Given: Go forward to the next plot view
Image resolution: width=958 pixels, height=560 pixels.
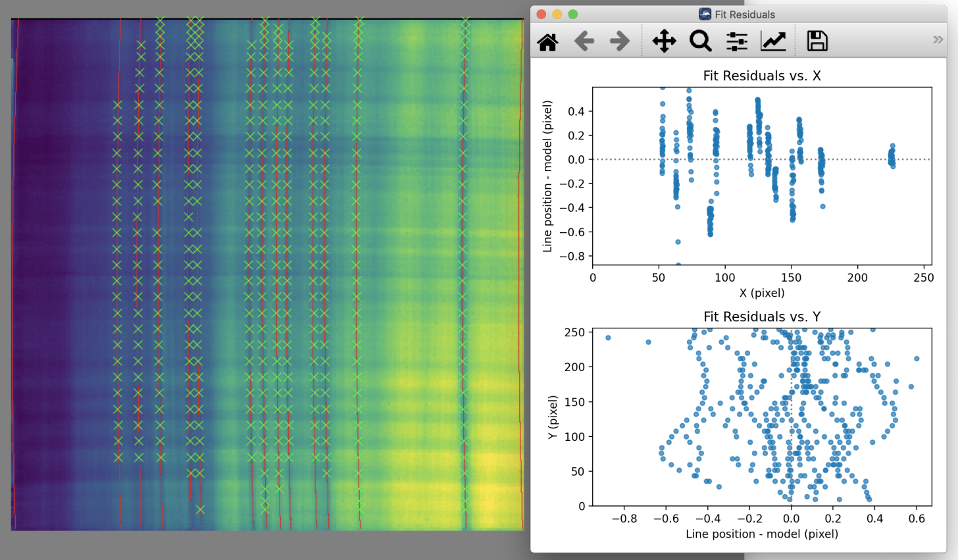Looking at the screenshot, I should tap(620, 41).
